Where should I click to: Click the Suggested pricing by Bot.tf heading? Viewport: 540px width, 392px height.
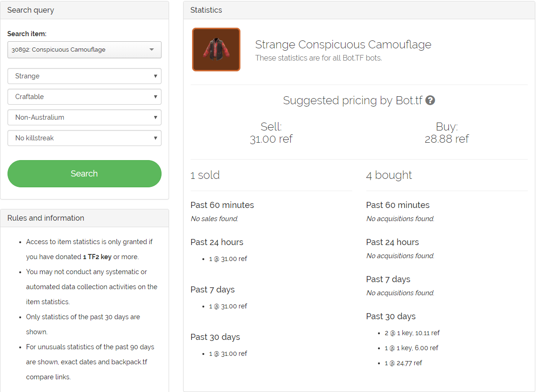coord(353,100)
